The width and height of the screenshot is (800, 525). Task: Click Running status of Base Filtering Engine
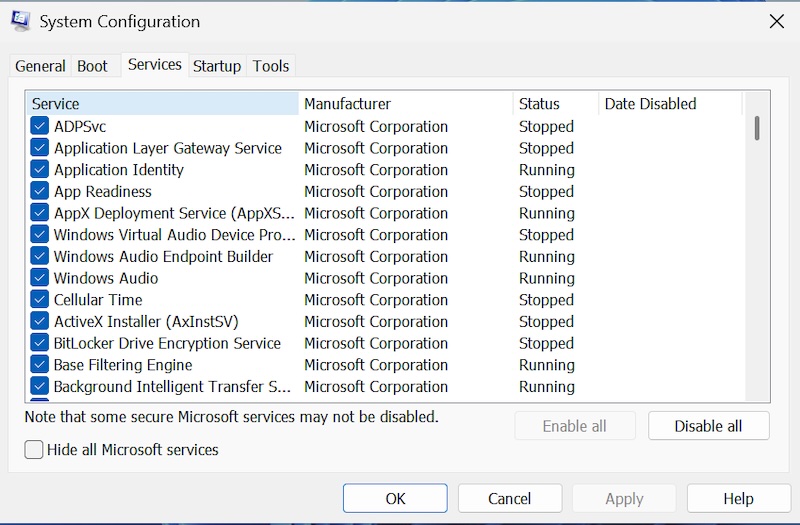(547, 365)
